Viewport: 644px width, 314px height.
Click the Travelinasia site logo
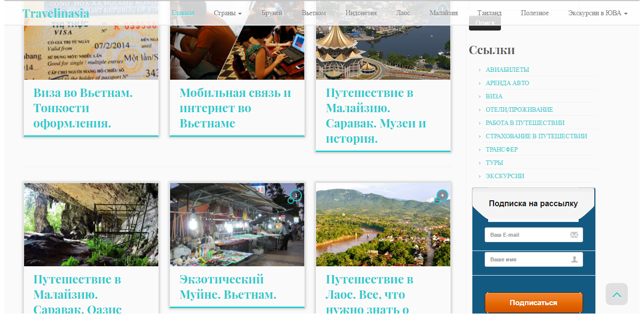coord(56,13)
